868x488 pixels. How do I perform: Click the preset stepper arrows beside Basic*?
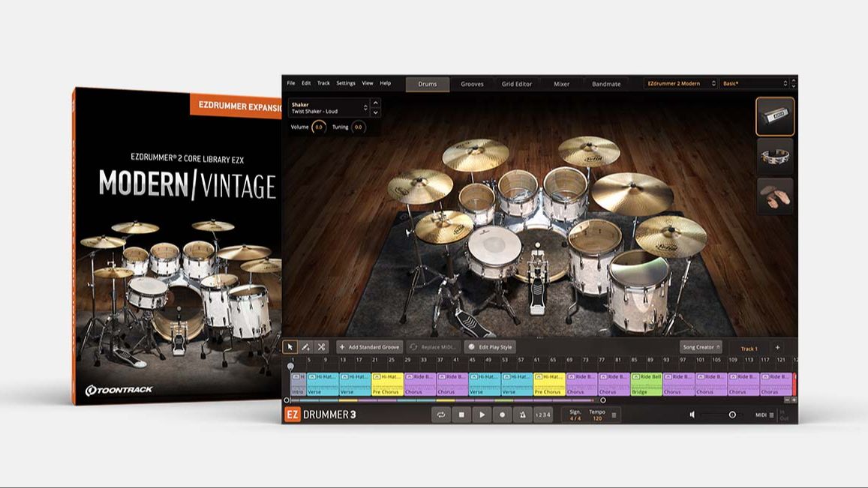click(x=794, y=83)
